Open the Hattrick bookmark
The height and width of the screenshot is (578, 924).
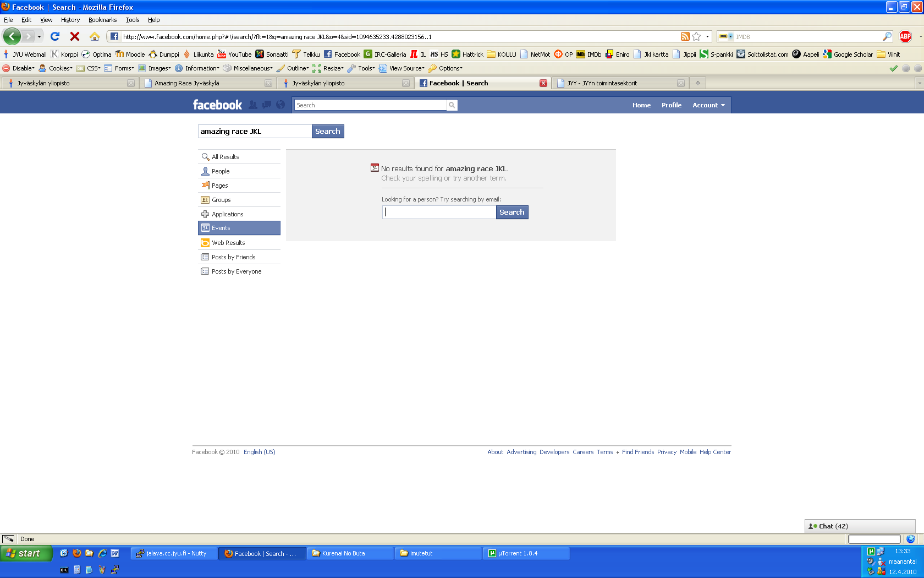tap(468, 54)
